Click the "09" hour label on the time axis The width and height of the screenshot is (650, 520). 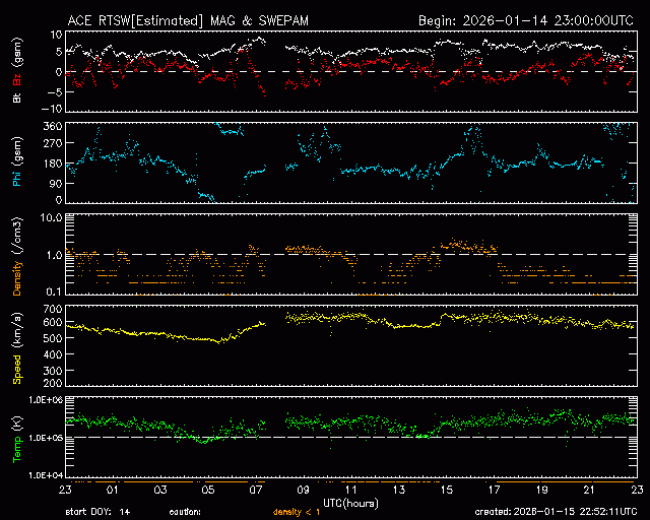(x=303, y=490)
